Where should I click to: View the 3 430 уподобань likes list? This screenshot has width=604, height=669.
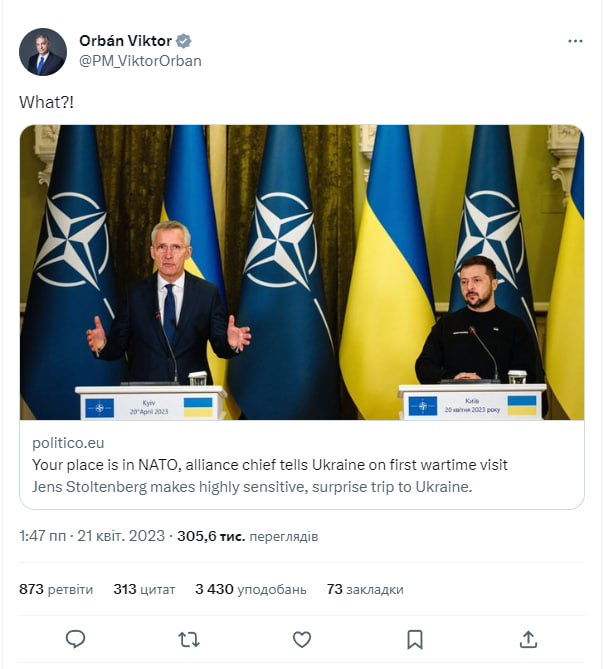[251, 589]
